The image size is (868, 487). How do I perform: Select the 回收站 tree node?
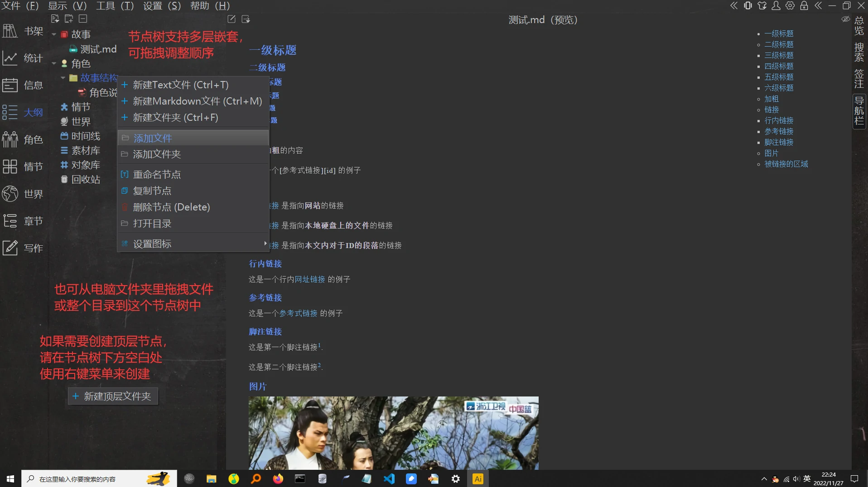point(86,179)
